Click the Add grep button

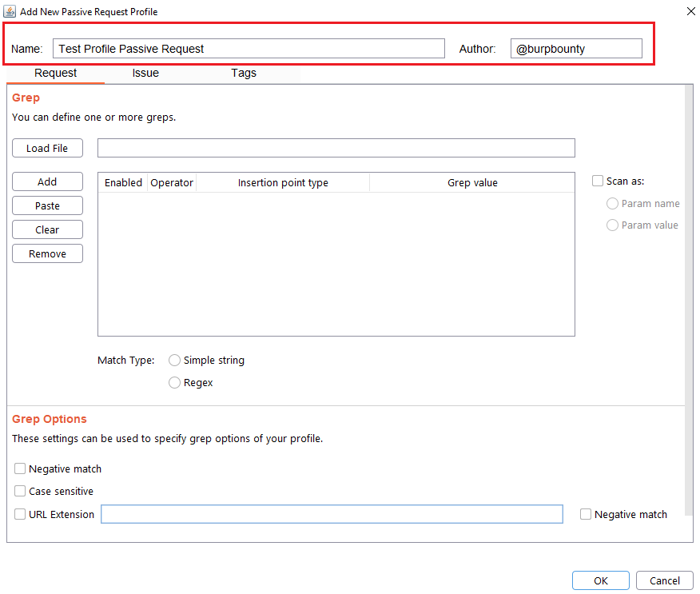coord(47,181)
